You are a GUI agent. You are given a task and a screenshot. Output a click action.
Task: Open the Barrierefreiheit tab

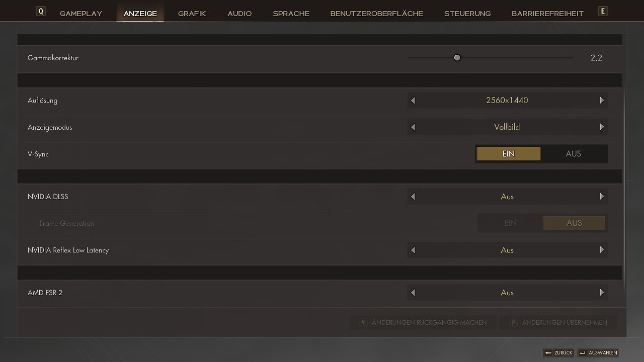click(548, 14)
